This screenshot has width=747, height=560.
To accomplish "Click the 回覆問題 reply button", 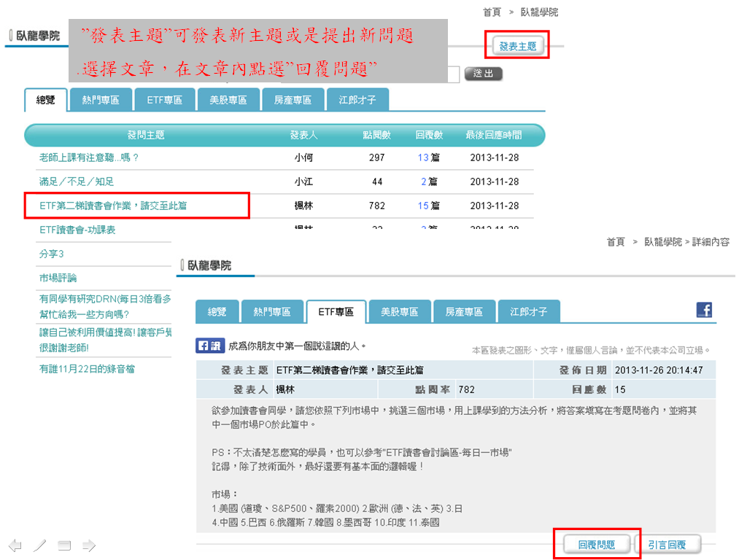I will tap(596, 544).
